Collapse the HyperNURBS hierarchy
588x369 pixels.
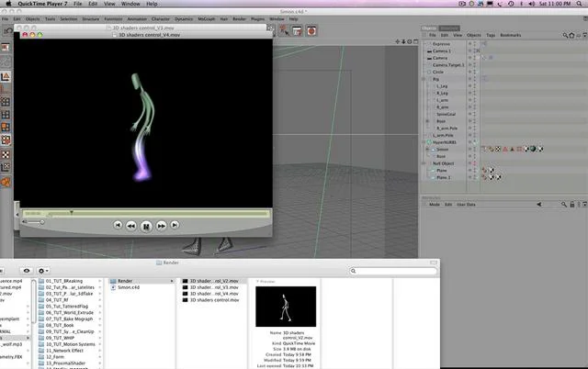[x=424, y=142]
